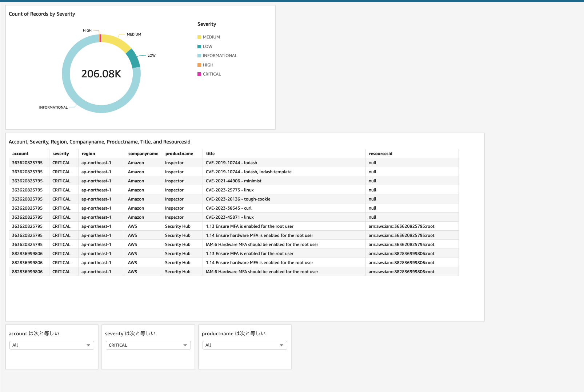This screenshot has height=392, width=584.
Task: Click the INFORMATIONAL callout label below the donut
Action: click(53, 108)
